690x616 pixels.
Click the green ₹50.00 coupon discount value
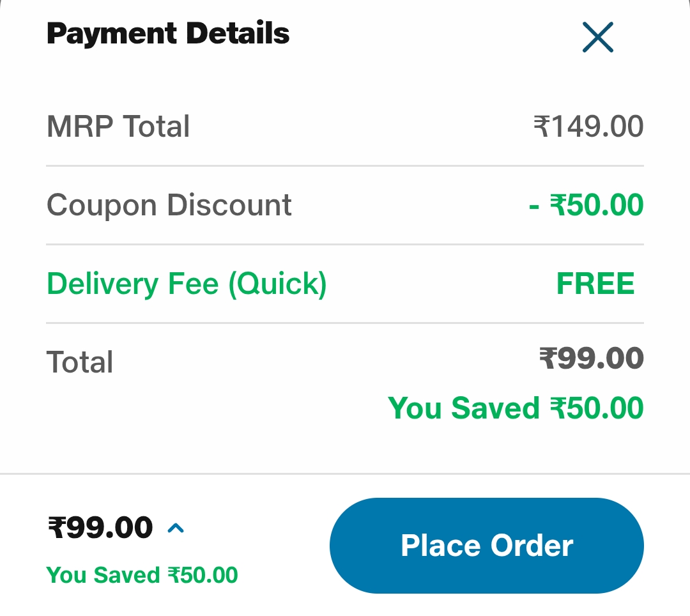pos(596,205)
